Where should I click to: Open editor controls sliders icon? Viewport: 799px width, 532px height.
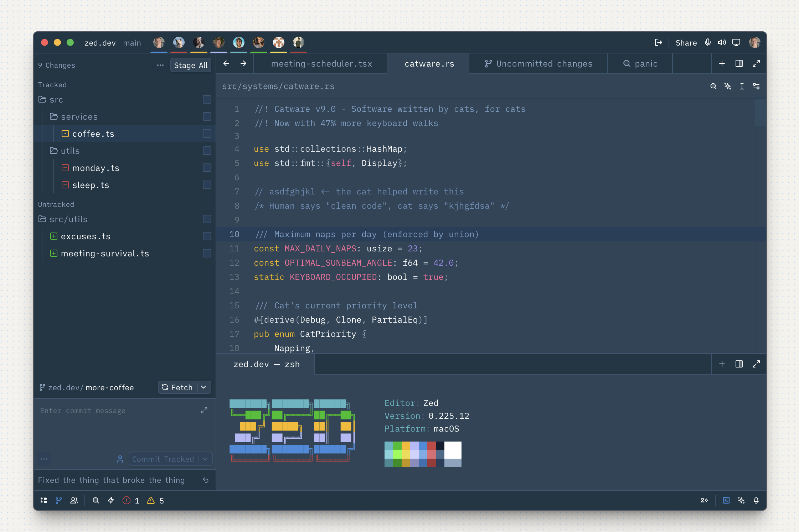tap(756, 86)
